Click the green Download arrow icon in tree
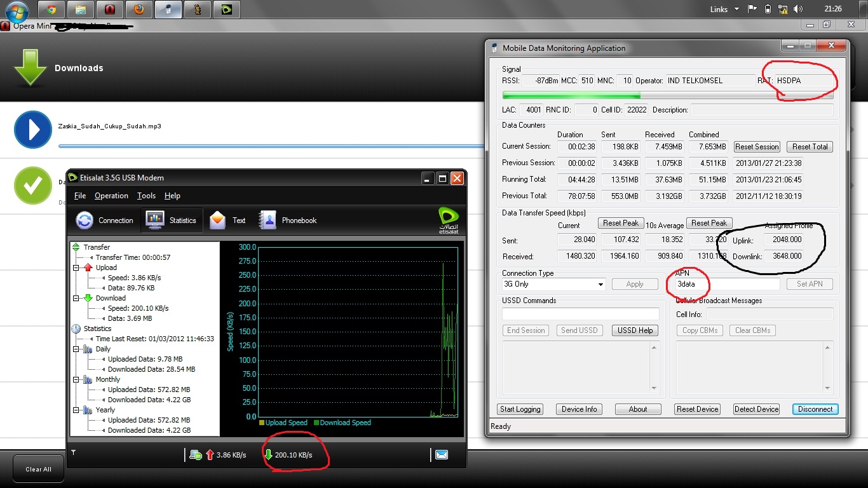This screenshot has height=488, width=868. (x=88, y=298)
